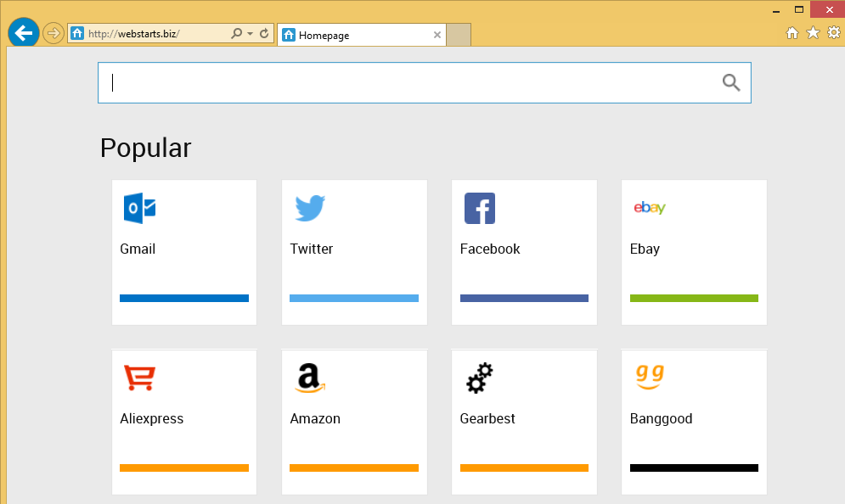Viewport: 845px width, 504px height.
Task: Open the browser Tools gear icon
Action: coord(833,32)
